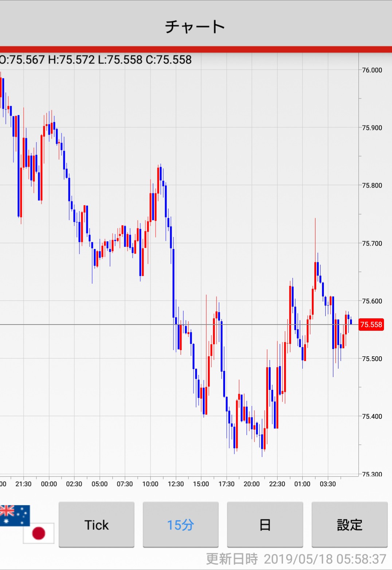Tap the 75.400 price axis label
Image resolution: width=392 pixels, height=570 pixels.
(372, 416)
